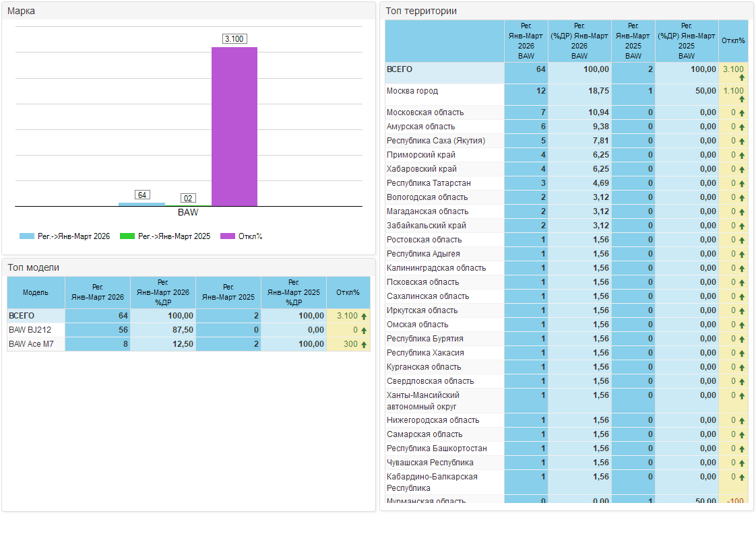The image size is (756, 534).
Task: Click the green arrow in Омская область row
Action: tap(741, 325)
